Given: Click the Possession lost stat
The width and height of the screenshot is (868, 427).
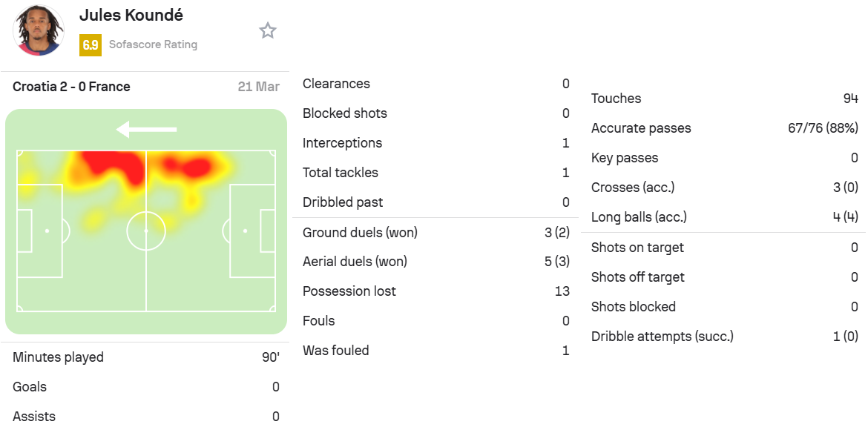Looking at the screenshot, I should point(436,291).
